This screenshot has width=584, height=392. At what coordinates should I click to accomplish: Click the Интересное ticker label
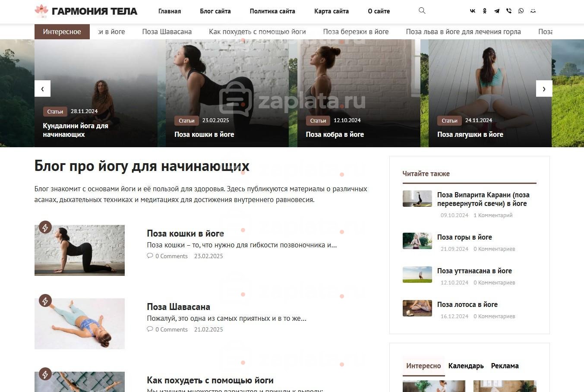pos(62,32)
